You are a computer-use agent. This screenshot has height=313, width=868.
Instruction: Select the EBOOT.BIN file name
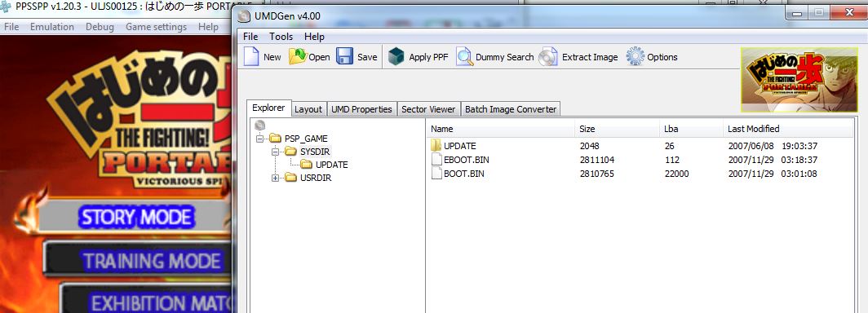[x=466, y=160]
